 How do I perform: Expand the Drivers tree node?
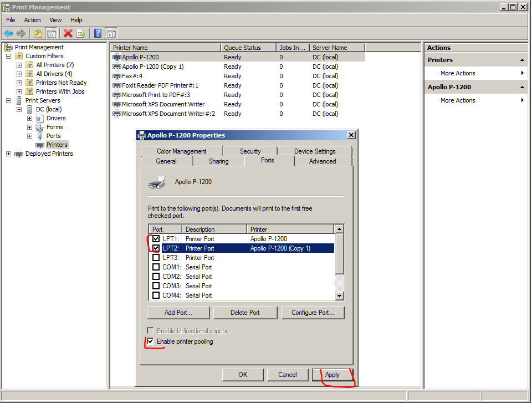click(30, 118)
